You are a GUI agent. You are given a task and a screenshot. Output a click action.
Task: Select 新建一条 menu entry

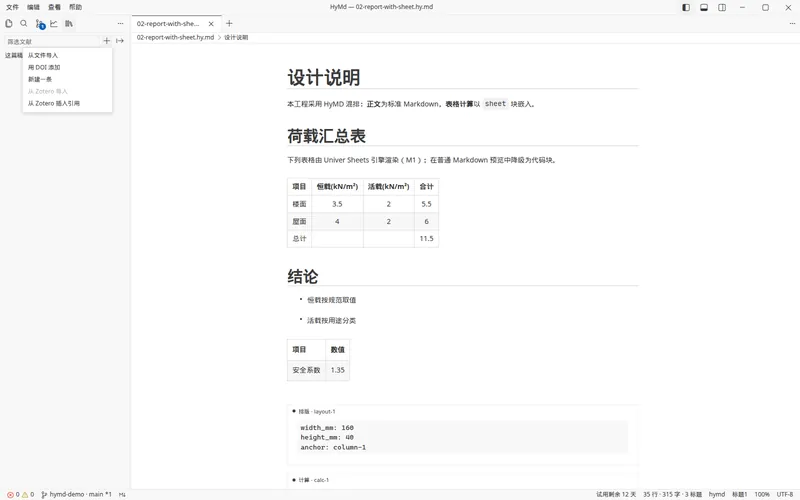(x=67, y=79)
